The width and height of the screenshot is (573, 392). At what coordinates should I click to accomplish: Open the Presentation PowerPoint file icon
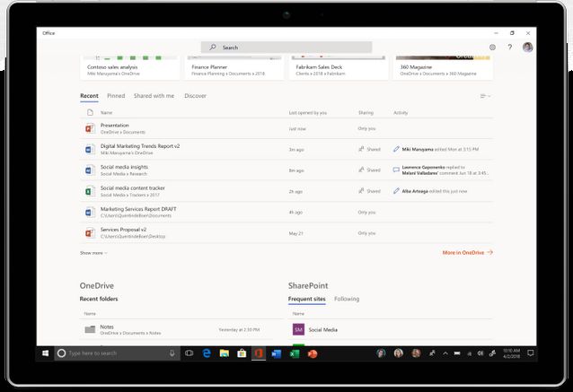coord(90,128)
